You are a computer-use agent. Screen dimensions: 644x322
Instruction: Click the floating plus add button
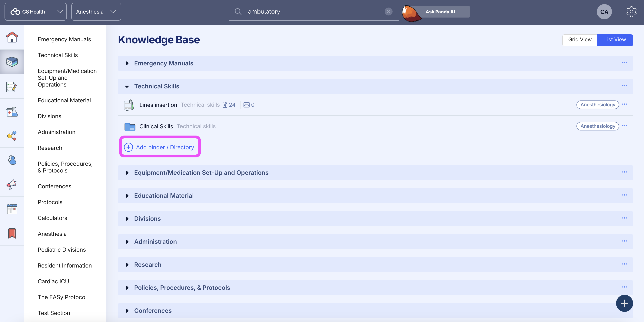pyautogui.click(x=624, y=303)
